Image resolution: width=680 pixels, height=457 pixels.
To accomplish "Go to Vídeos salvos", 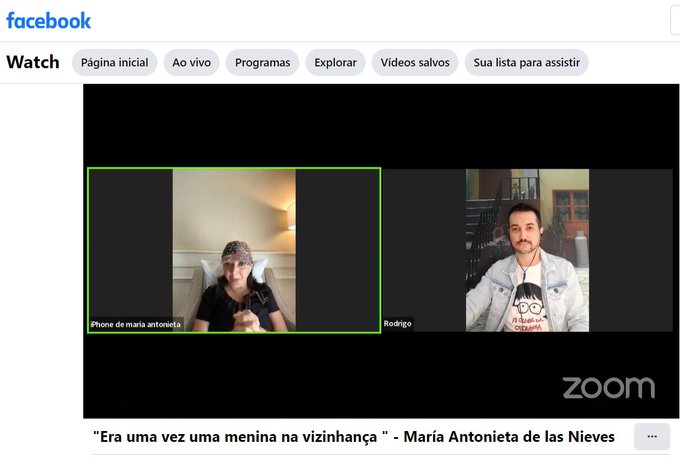I will 415,62.
